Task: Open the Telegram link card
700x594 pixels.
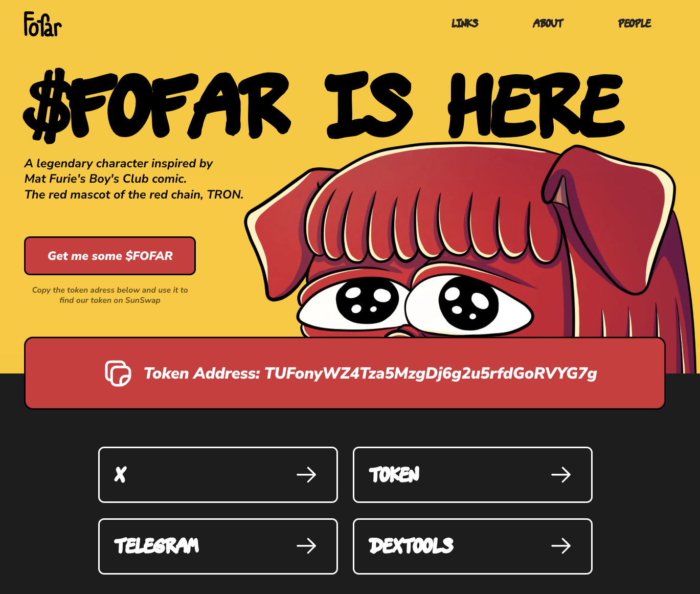Action: [x=218, y=546]
